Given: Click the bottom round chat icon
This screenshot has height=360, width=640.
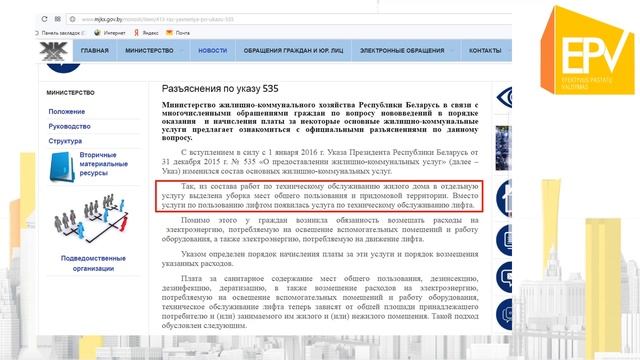Looking at the screenshot, I should [x=504, y=314].
